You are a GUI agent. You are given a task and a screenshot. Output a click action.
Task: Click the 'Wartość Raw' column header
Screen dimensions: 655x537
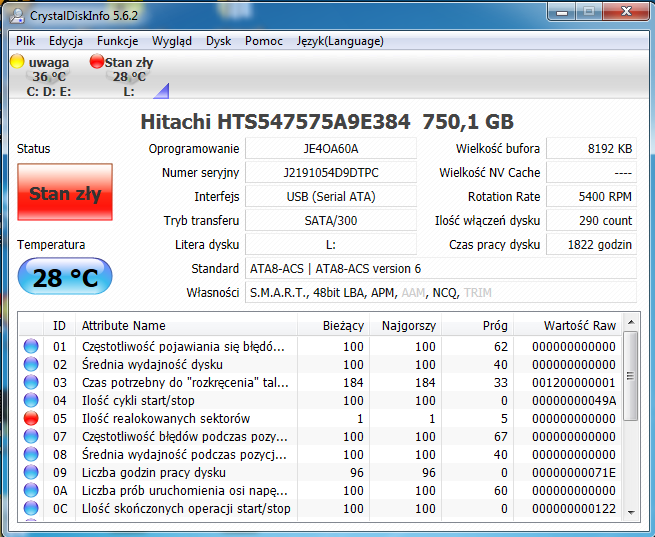pos(568,325)
